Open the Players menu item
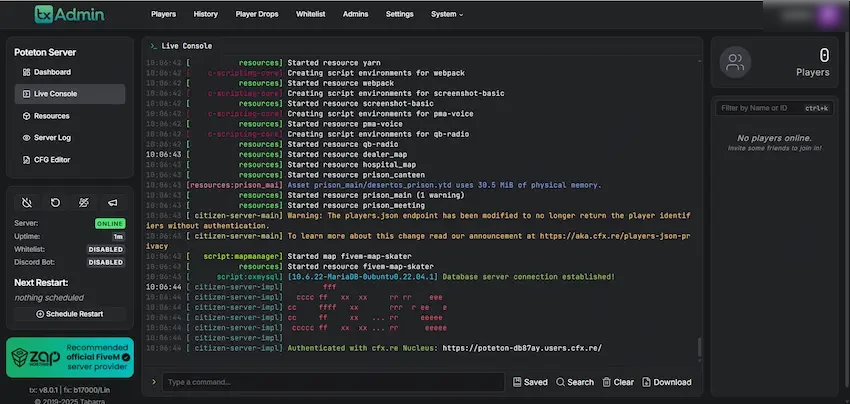This screenshot has height=404, width=850. tap(163, 14)
